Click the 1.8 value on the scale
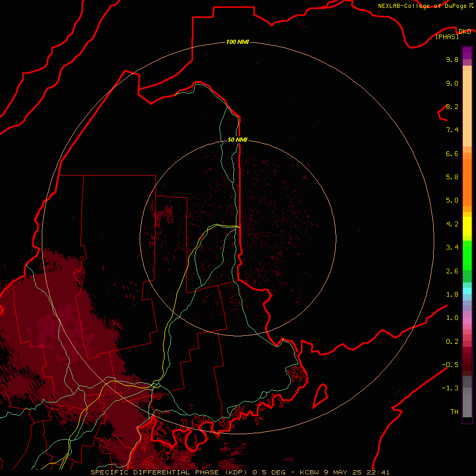 point(452,295)
